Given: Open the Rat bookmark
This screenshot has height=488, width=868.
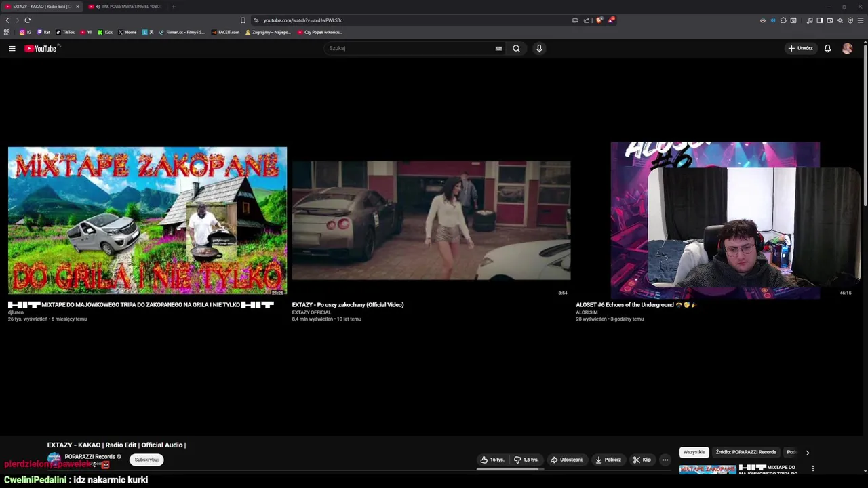Looking at the screenshot, I should point(43,32).
